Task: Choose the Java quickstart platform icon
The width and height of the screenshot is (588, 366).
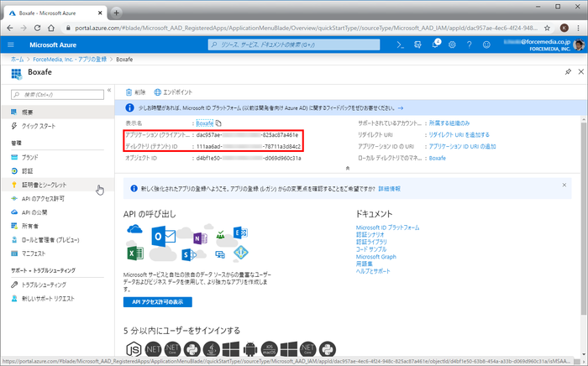Action: point(211,349)
